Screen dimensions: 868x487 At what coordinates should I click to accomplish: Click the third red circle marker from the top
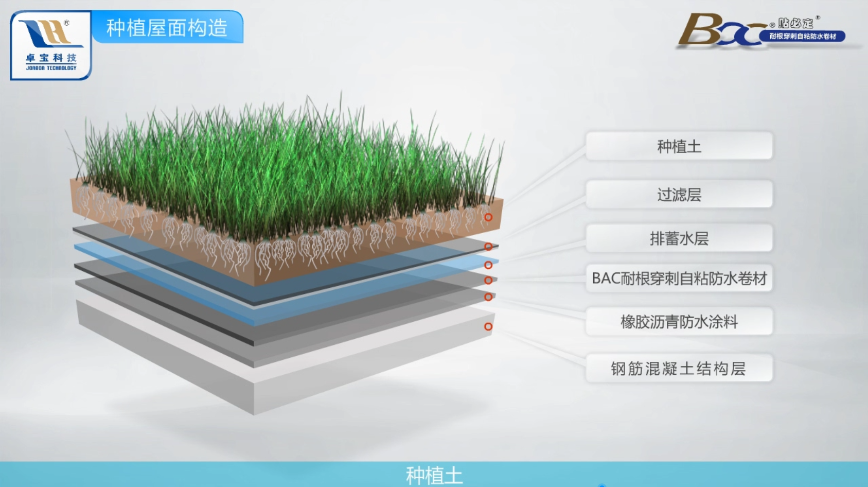click(x=488, y=265)
